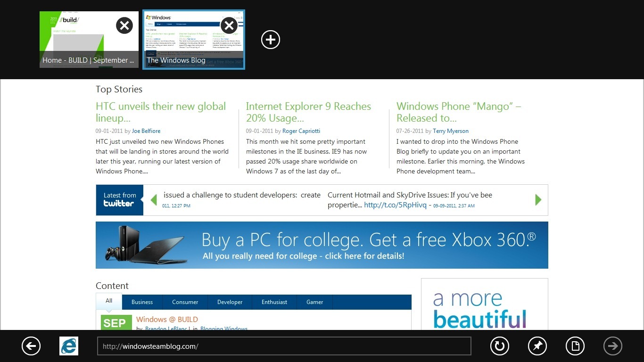
Task: Select the Business content tab
Action: [x=142, y=302]
